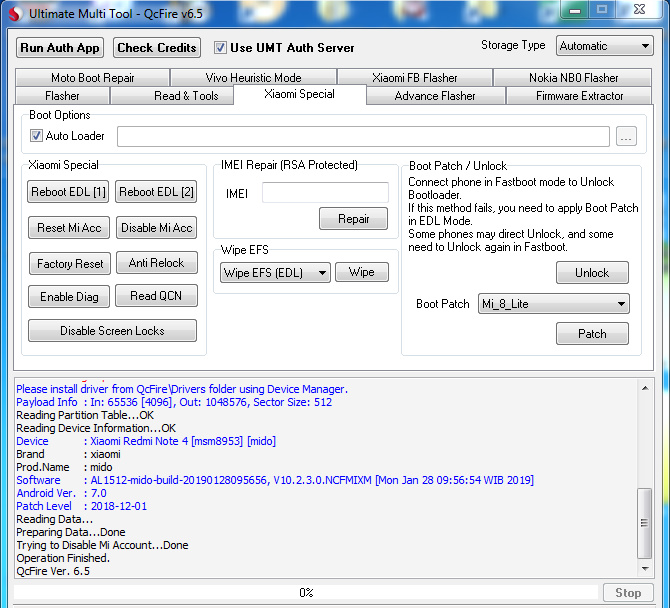Click Run Auth App button
This screenshot has width=670, height=608.
pyautogui.click(x=60, y=47)
